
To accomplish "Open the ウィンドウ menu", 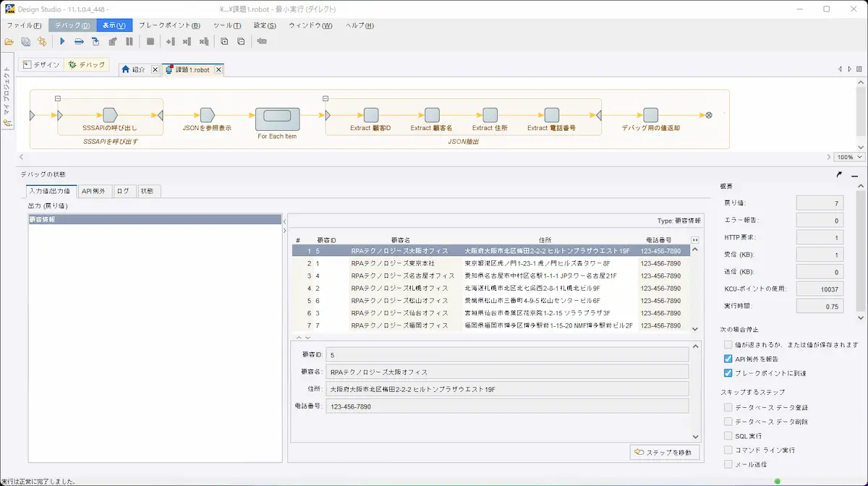I will pos(310,25).
